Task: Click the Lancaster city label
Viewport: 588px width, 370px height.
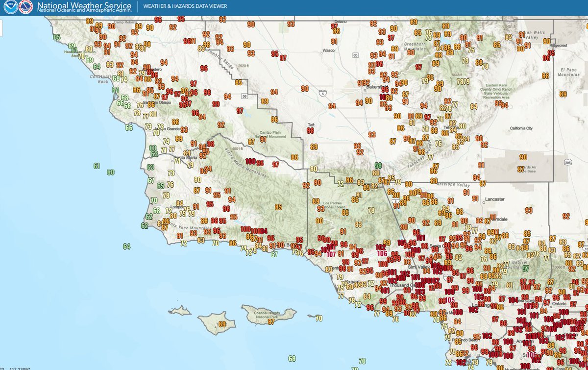Action: pyautogui.click(x=494, y=199)
